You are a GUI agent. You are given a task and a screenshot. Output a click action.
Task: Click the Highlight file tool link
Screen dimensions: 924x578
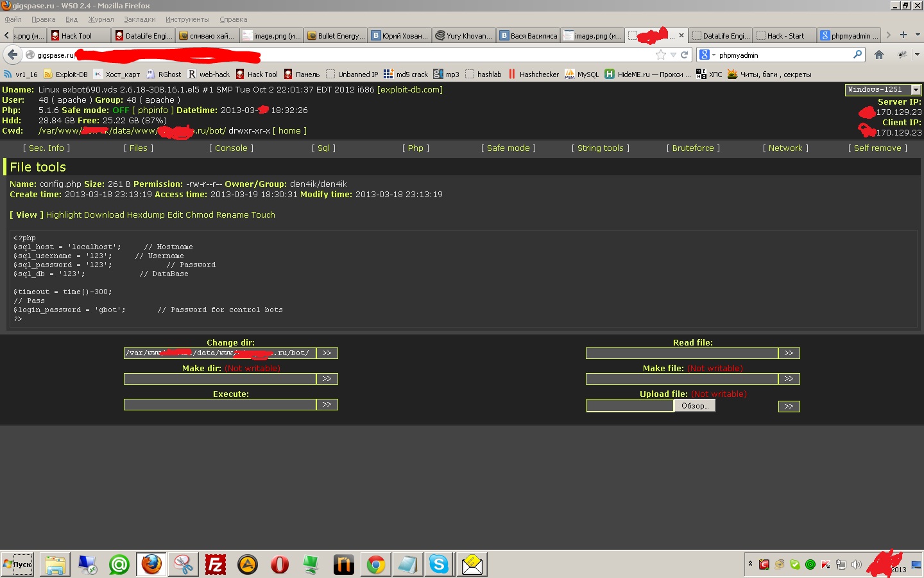[x=64, y=215]
